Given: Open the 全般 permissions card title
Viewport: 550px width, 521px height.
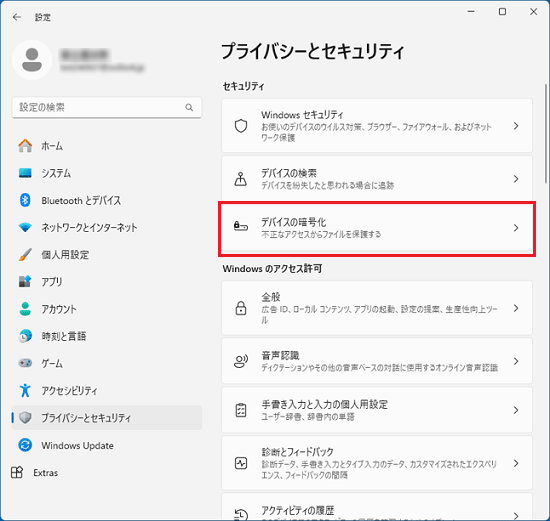Looking at the screenshot, I should 270,297.
